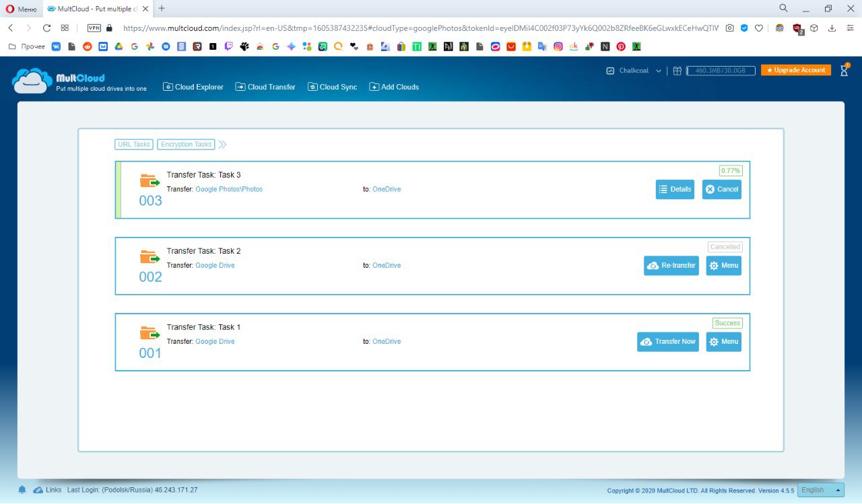Viewport: 862px width, 504px height.
Task: Go to Cloud Transfer
Action: 265,87
